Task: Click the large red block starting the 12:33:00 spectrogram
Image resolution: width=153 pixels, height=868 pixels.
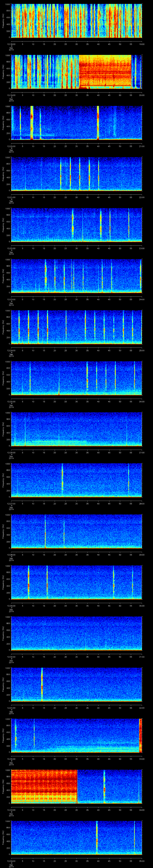Action: (x=44, y=786)
